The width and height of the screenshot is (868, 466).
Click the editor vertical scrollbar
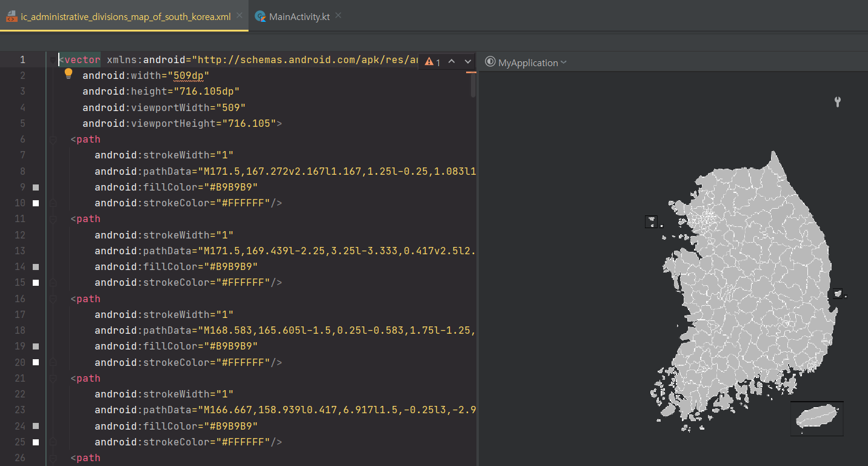coord(472,85)
